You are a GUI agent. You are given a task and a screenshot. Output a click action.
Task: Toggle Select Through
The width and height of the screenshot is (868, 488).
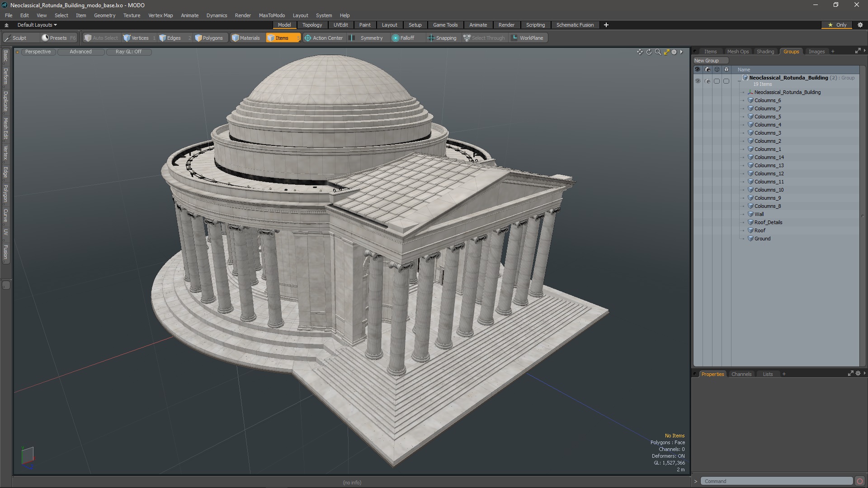coord(484,38)
